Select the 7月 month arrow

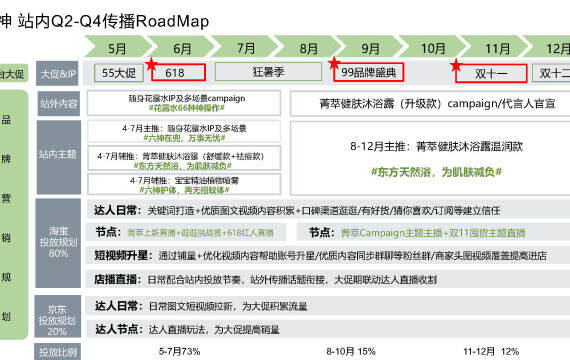point(245,46)
